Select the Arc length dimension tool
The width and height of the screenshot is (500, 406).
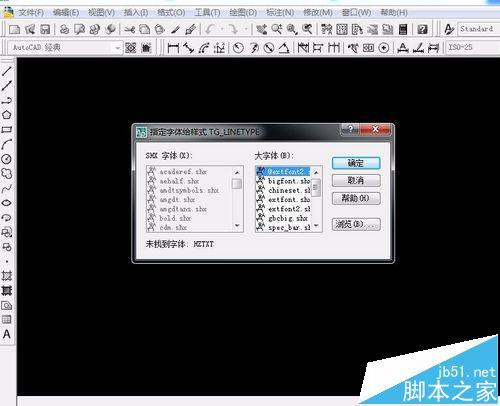[204, 48]
